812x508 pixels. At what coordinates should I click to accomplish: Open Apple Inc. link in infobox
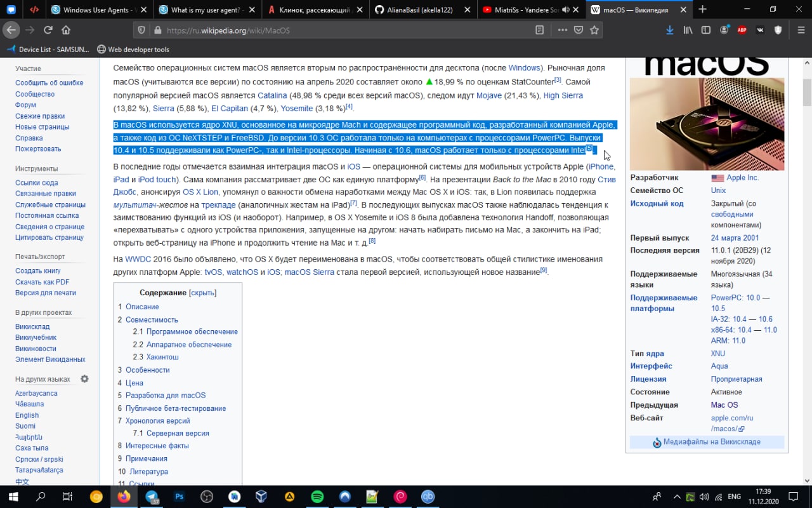click(x=742, y=178)
